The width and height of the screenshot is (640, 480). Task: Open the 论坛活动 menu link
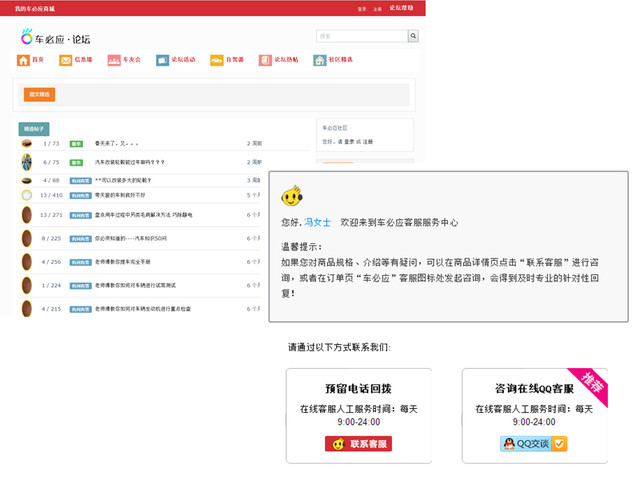coord(183,60)
